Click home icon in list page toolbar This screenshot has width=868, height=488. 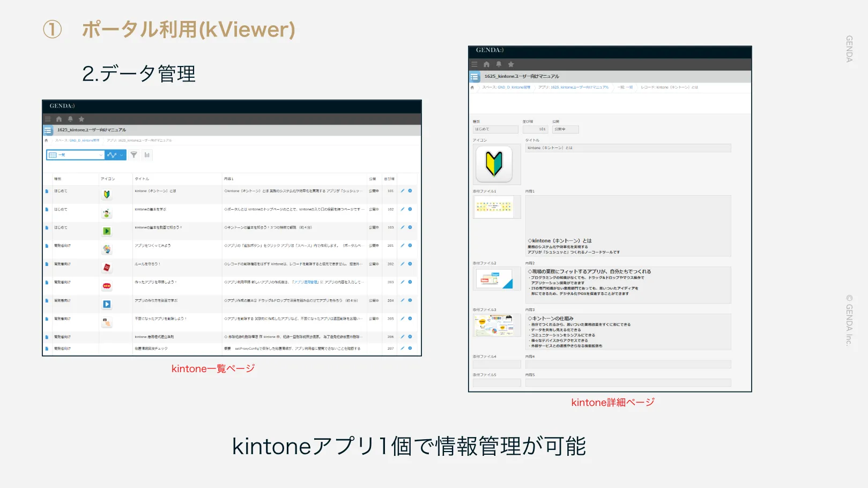tap(59, 119)
